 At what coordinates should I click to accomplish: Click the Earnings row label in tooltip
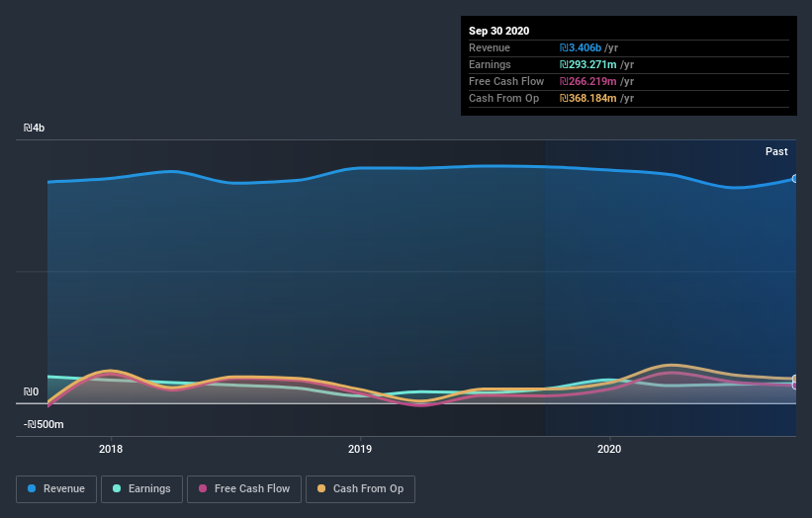pos(490,64)
